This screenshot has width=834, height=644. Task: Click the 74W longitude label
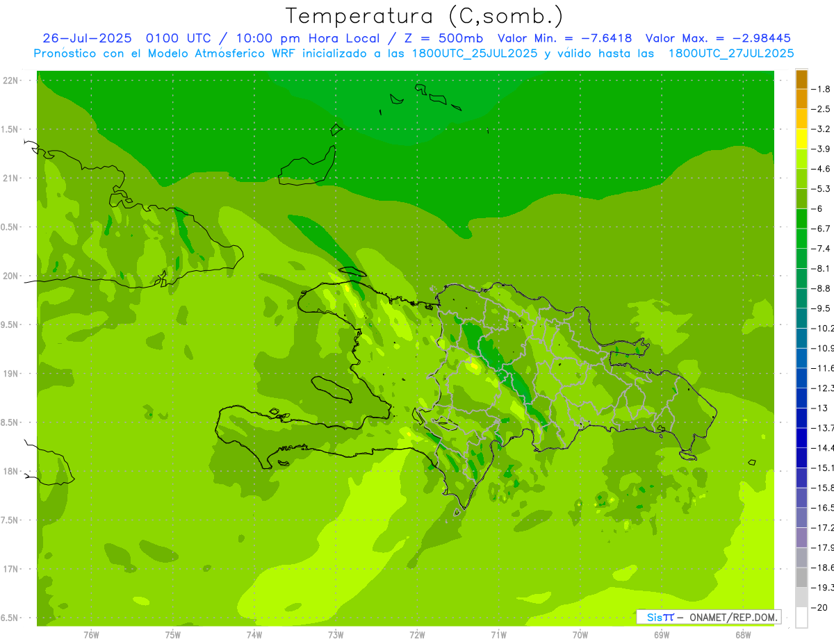coord(254,634)
